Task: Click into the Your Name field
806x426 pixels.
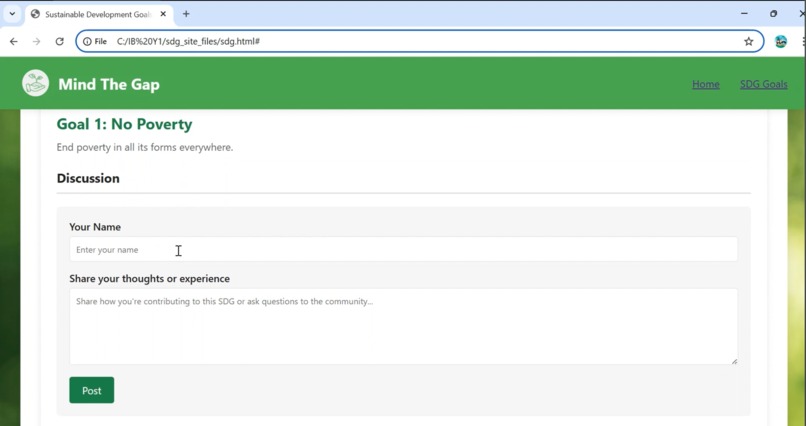Action: pyautogui.click(x=404, y=249)
